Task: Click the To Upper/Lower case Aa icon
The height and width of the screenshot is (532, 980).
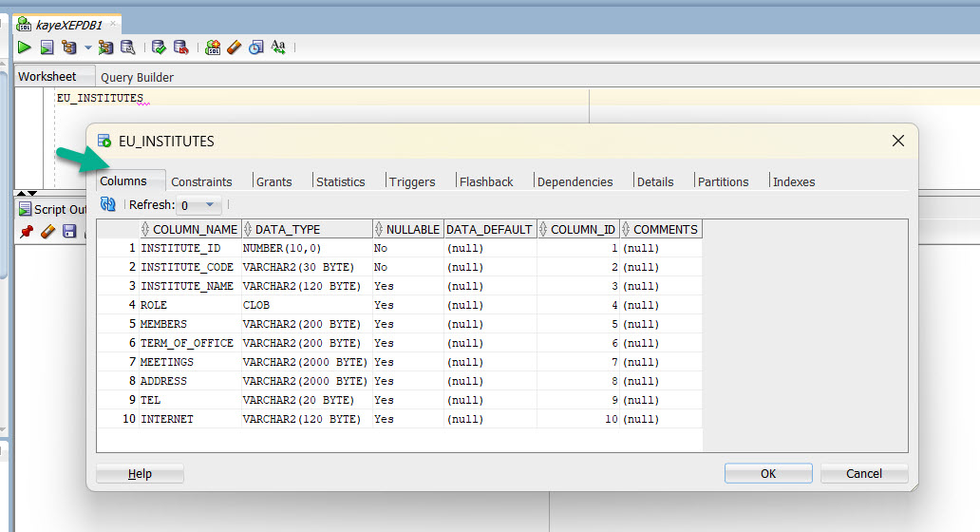Action: [x=278, y=47]
